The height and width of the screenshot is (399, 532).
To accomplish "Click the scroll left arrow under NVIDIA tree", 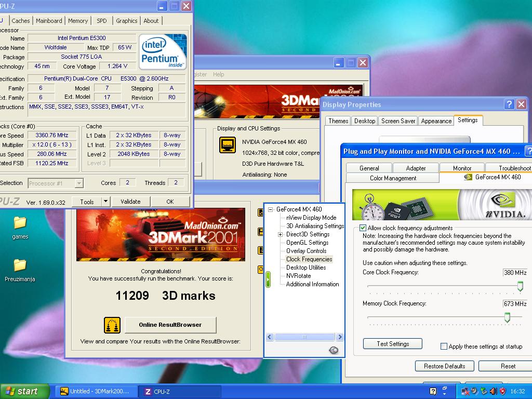I will (270, 337).
